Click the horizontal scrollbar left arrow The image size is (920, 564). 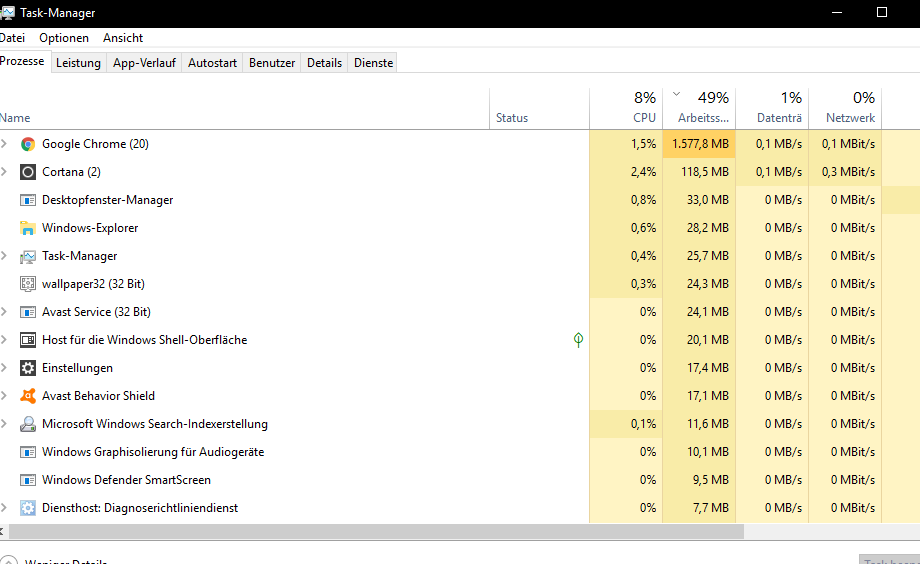point(3,532)
